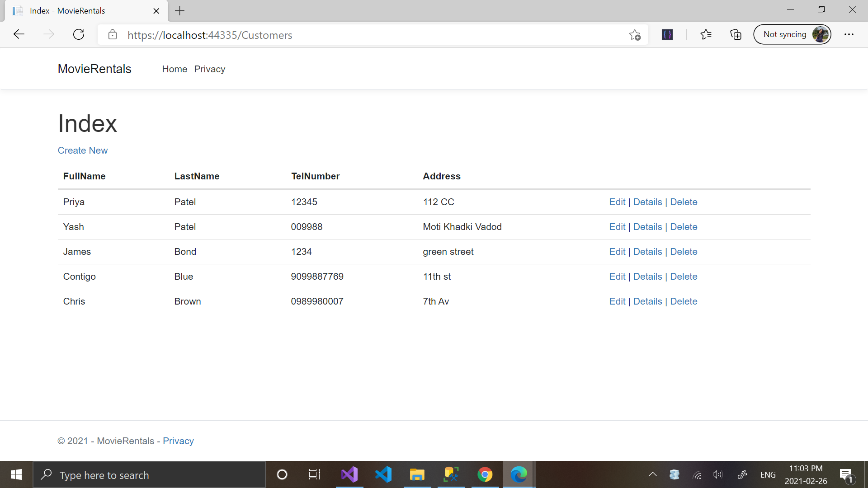Delete the Chris Brown row
868x488 pixels.
tap(684, 301)
